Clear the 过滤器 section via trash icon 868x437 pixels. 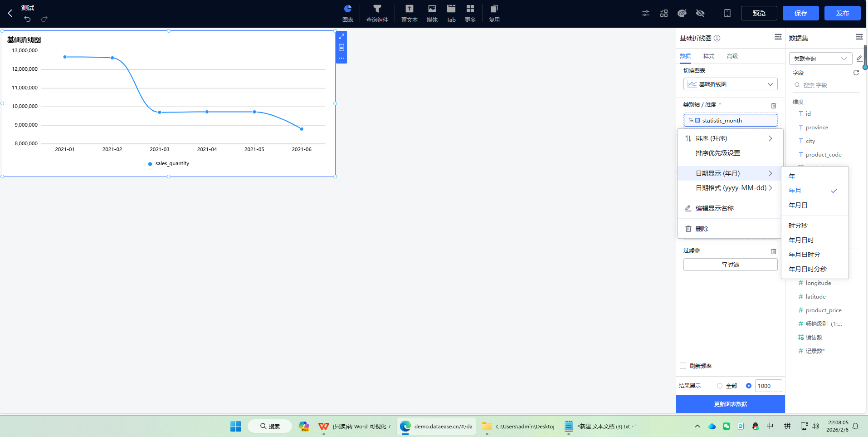(x=774, y=251)
